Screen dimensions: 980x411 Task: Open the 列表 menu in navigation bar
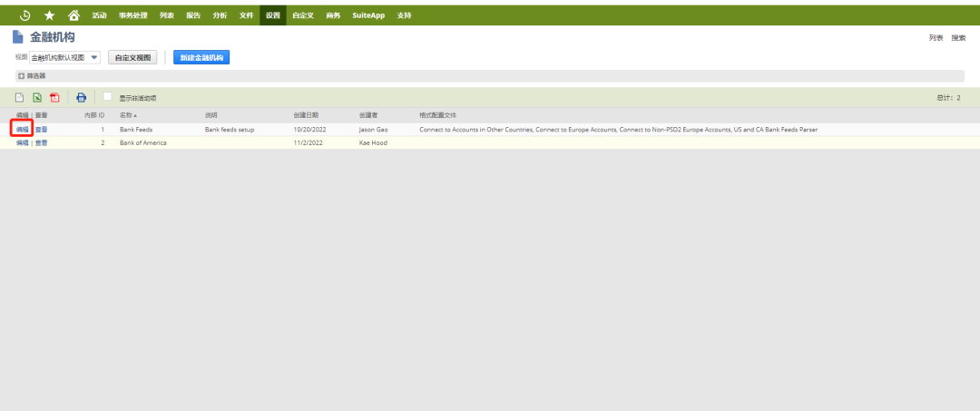point(167,15)
